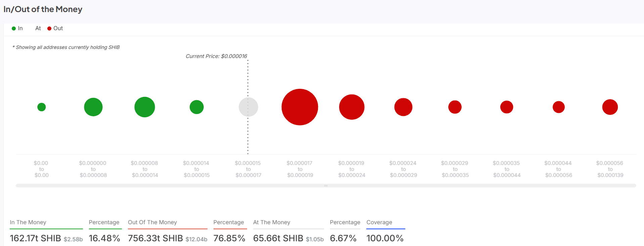Click the horizontal range scrollbar handle

(x=325, y=186)
